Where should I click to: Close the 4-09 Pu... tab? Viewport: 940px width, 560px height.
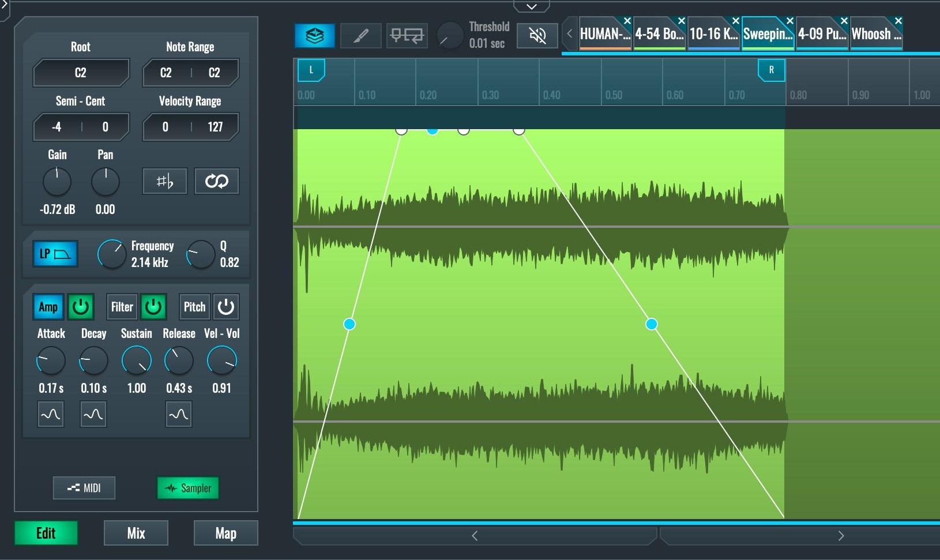click(844, 21)
